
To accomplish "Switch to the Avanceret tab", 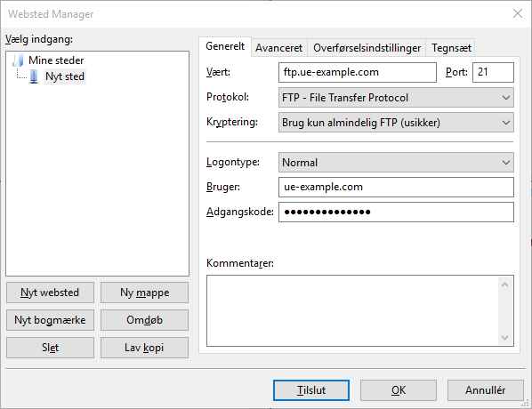I will (x=278, y=48).
